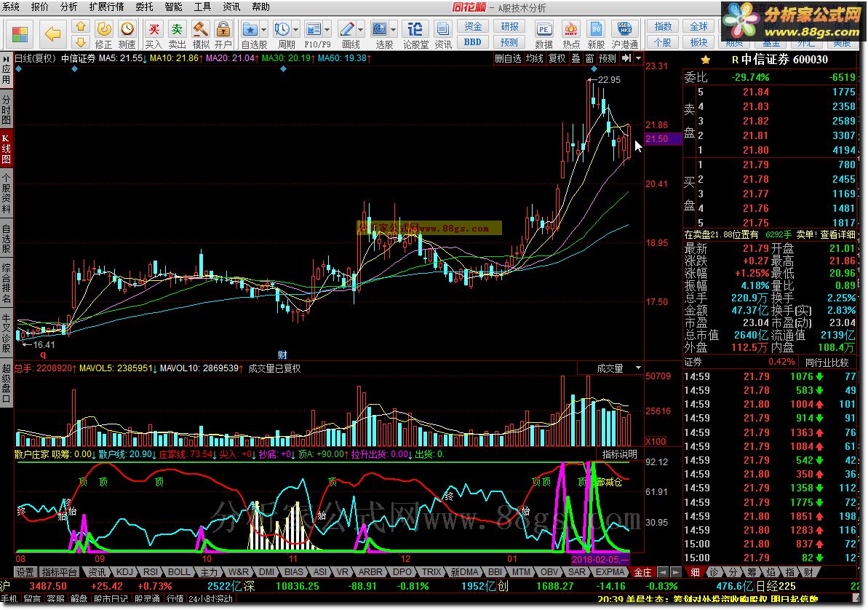Expand the dropdown arrow beside F10/F9 icon

tap(327, 29)
